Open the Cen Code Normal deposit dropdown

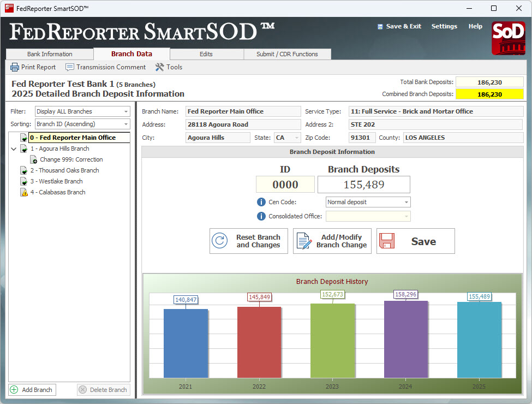tap(406, 202)
